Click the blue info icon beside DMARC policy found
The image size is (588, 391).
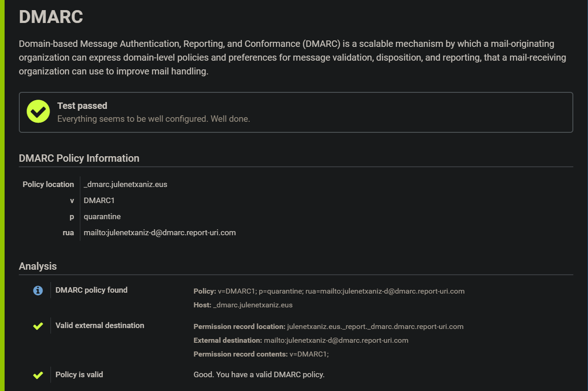38,290
